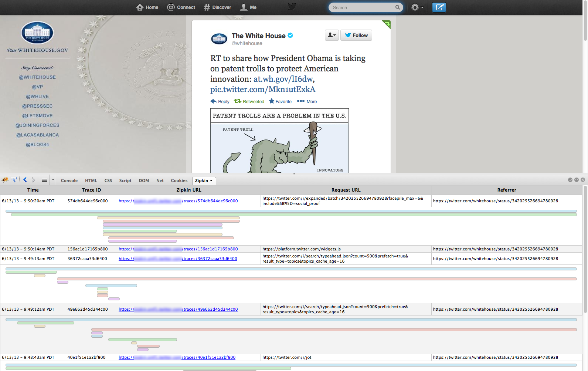The width and height of the screenshot is (588, 371).
Task: Switch to the Console tab
Action: (69, 181)
